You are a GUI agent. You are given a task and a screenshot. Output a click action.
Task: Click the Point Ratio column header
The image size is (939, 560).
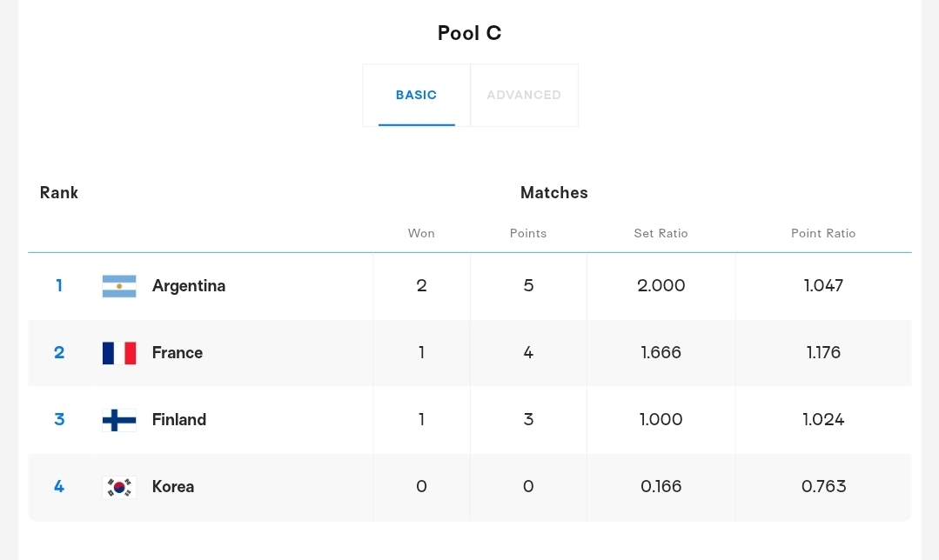[x=823, y=233]
